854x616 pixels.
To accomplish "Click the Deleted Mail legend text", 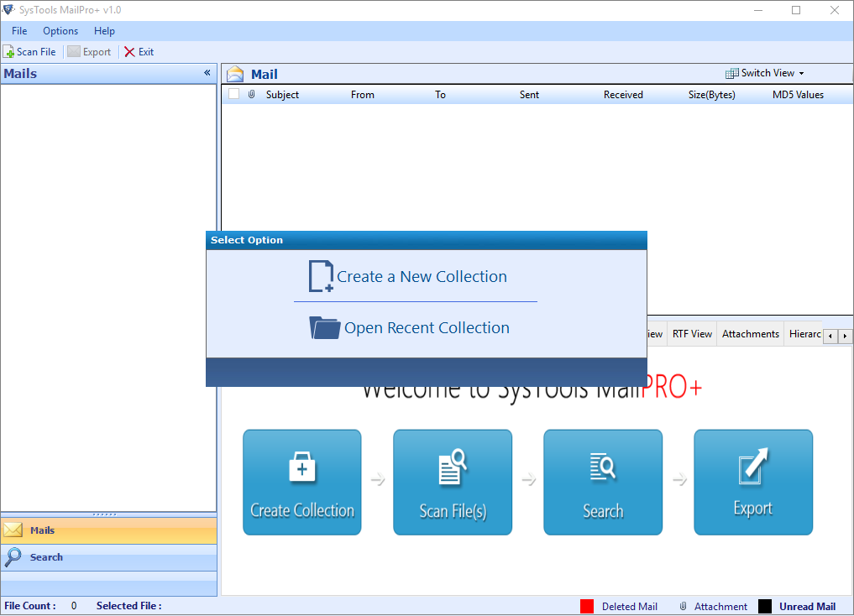I will tap(630, 606).
